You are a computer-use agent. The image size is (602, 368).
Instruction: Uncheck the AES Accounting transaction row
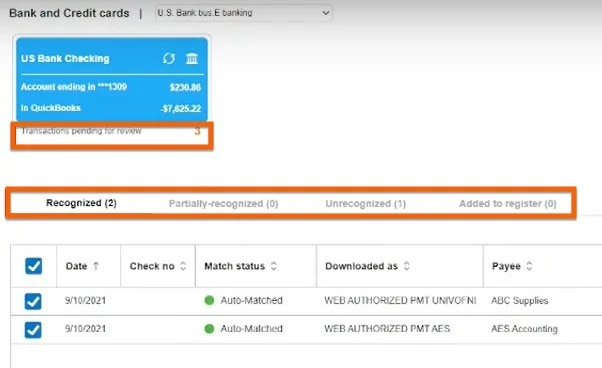click(x=33, y=330)
